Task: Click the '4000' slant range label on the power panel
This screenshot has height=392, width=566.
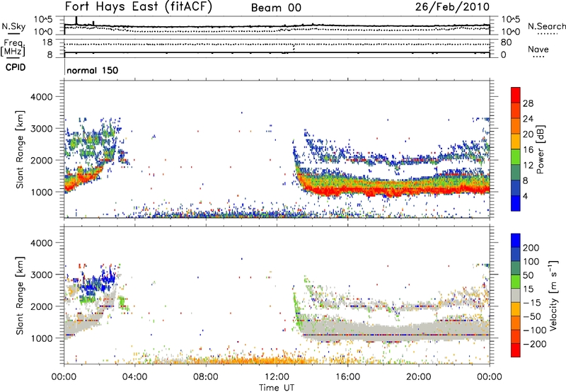Action: point(41,97)
